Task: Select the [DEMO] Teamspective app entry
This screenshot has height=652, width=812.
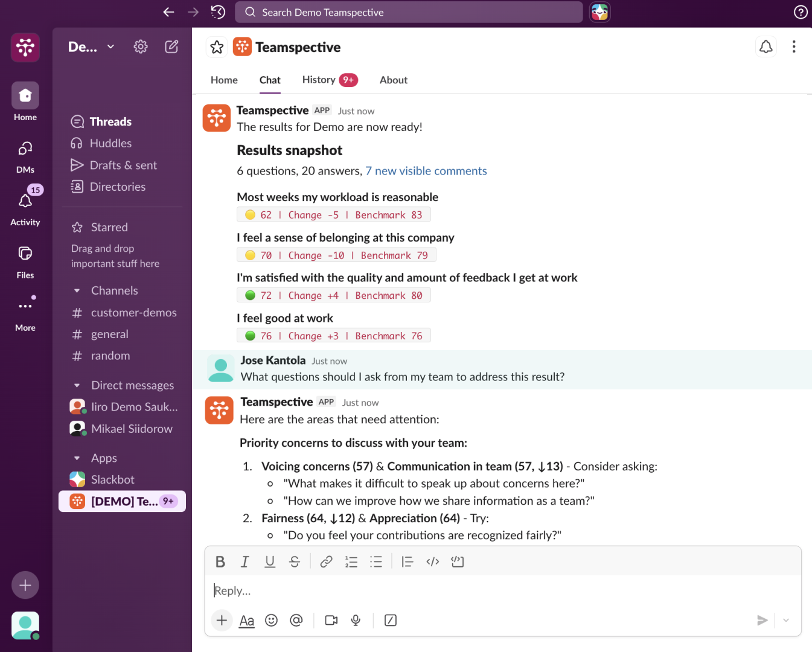Action: (x=122, y=501)
